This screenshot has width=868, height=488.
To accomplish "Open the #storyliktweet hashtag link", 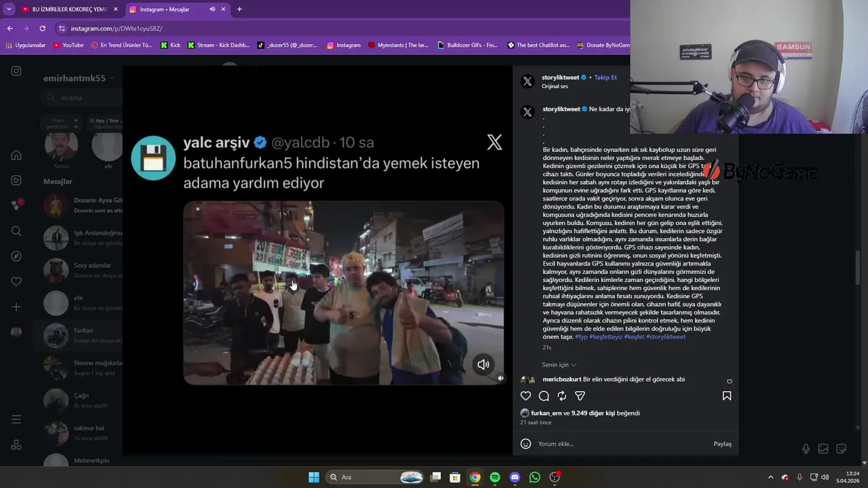I will [665, 337].
